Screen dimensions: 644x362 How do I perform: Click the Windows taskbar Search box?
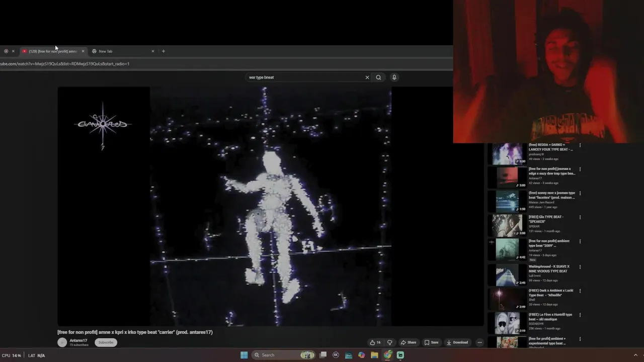point(283,355)
